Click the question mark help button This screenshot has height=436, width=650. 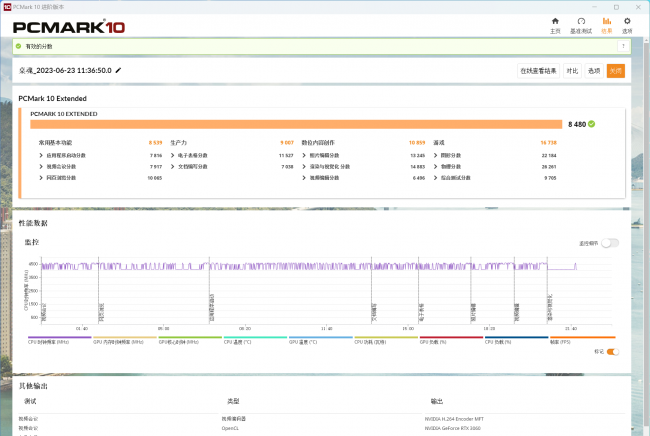click(x=623, y=46)
